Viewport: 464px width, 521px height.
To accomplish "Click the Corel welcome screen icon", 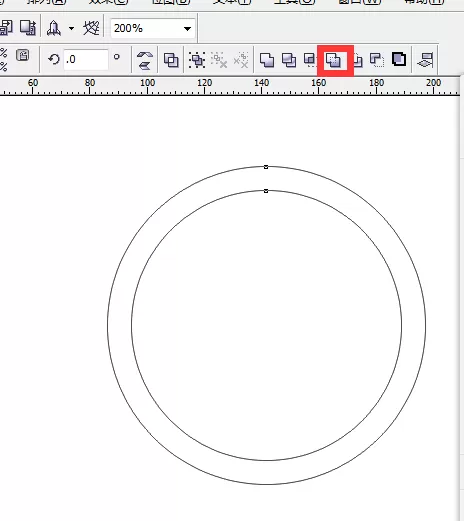I will [x=91, y=28].
